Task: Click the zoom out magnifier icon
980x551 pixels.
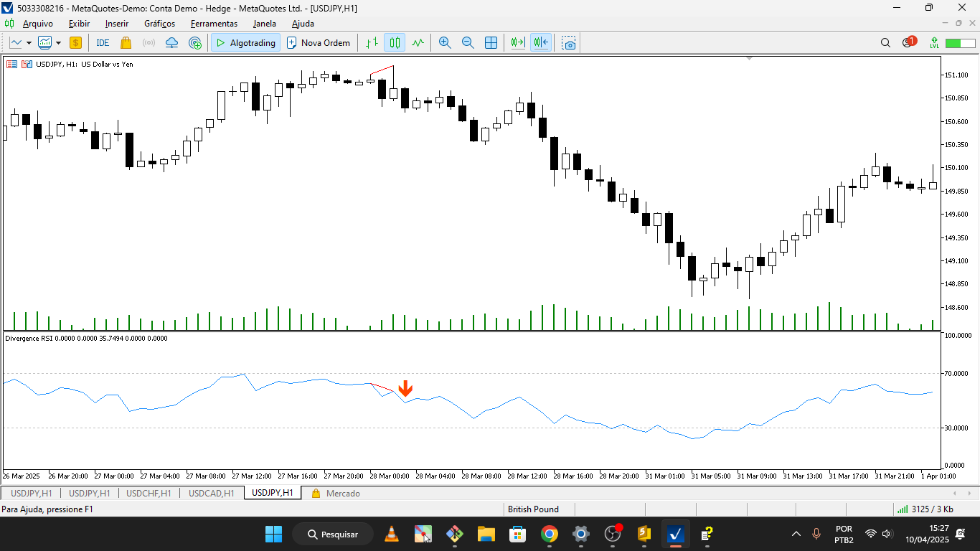Action: point(468,42)
